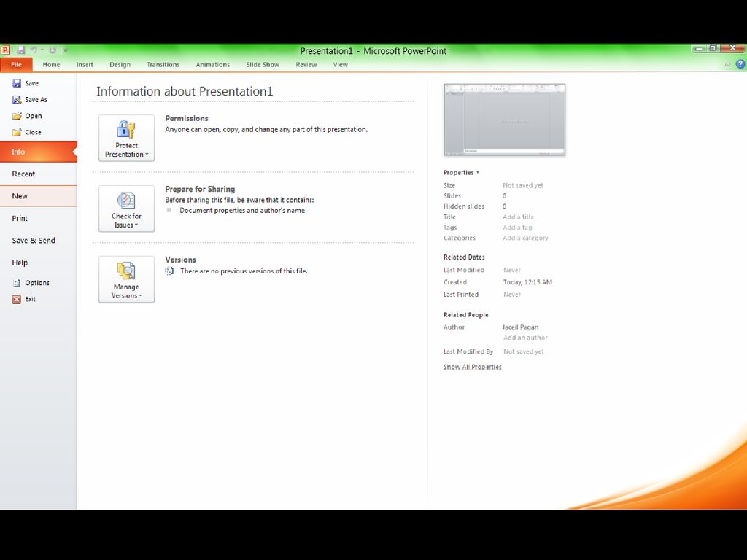Switch to the Review tab
Viewport: 747px width, 560px height.
pos(306,64)
